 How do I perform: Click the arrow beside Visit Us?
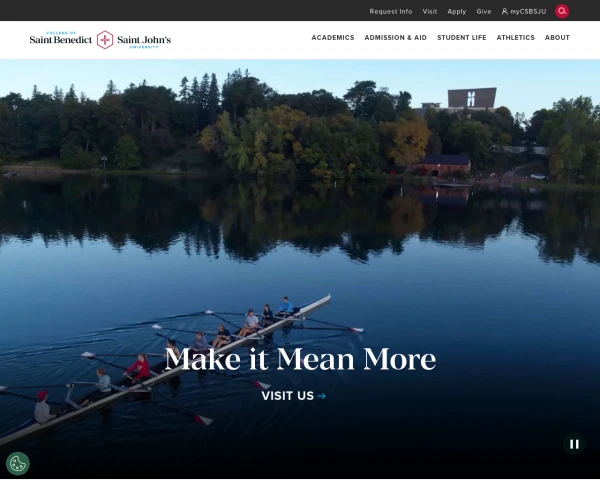pyautogui.click(x=321, y=396)
